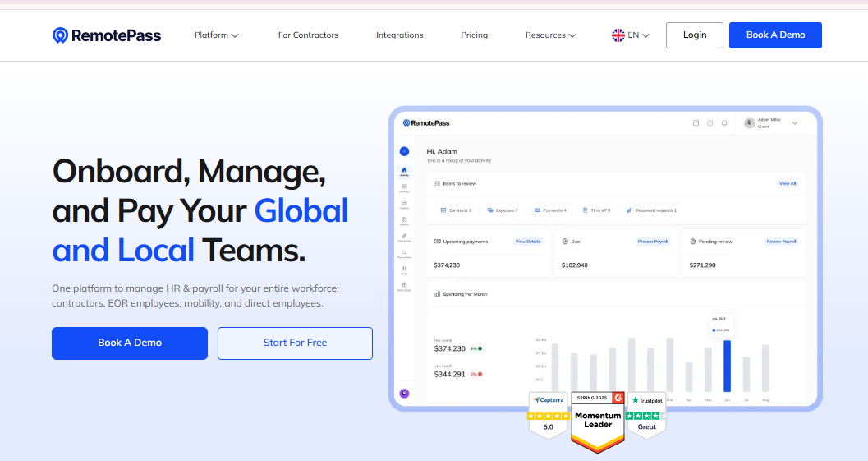Click the Trustpilot Great rating badge
868x461 pixels.
coord(646,414)
